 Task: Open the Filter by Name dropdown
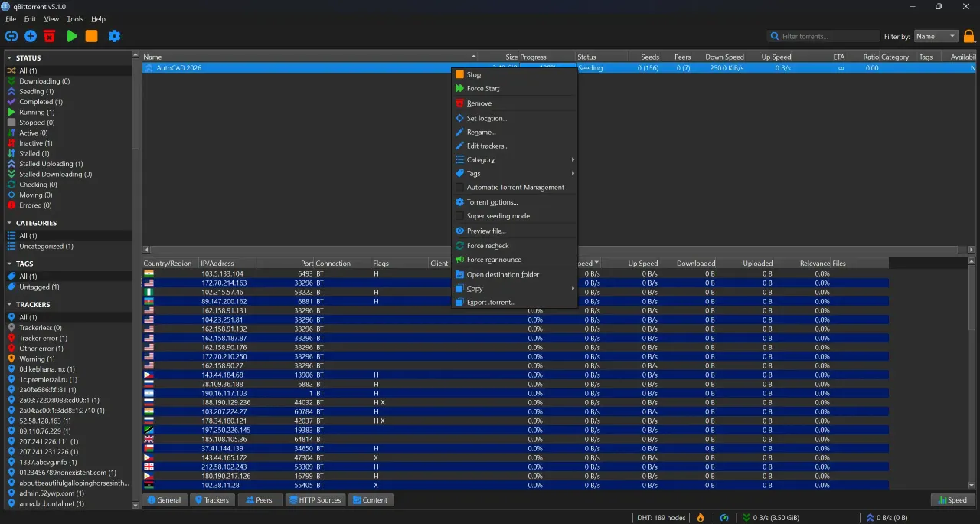[x=936, y=36]
